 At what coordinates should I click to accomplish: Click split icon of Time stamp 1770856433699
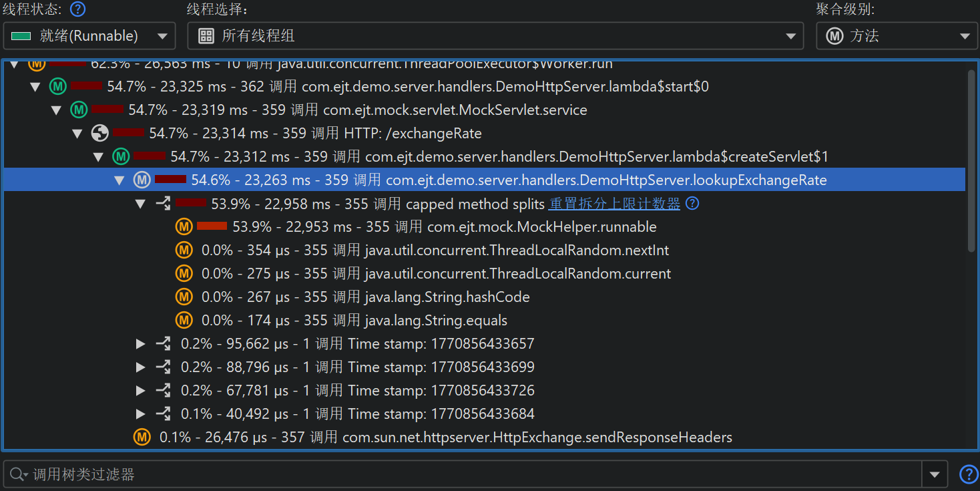tap(163, 367)
